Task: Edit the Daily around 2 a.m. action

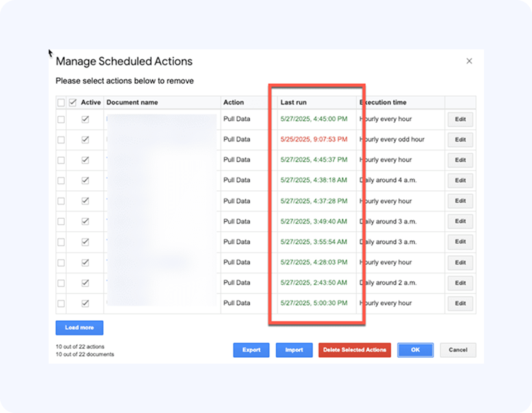Action: [x=460, y=283]
